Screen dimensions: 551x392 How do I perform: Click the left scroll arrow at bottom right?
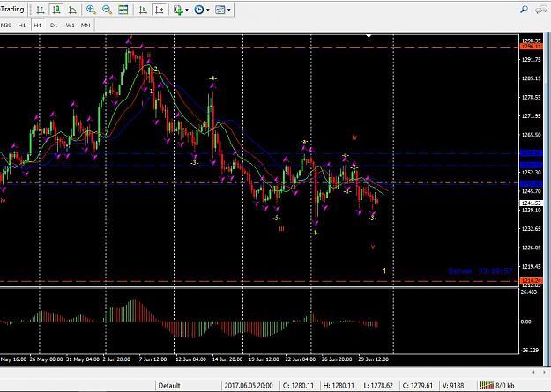point(533,372)
